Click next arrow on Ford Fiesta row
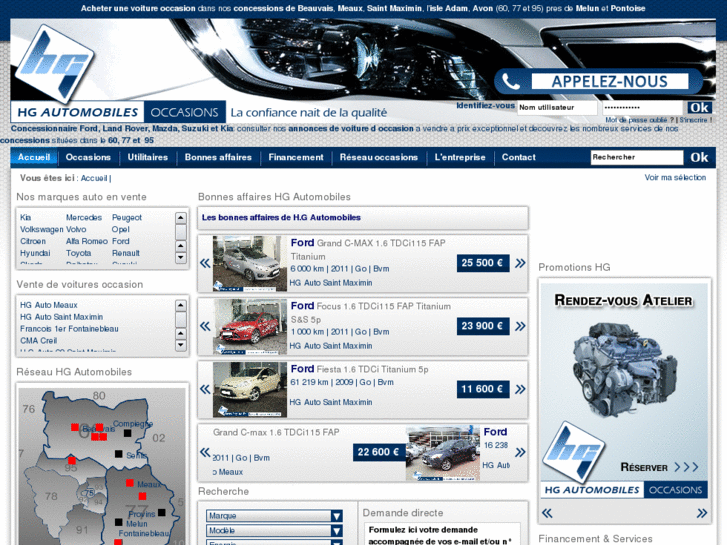Screen dimensions: 727x545 tap(520, 389)
